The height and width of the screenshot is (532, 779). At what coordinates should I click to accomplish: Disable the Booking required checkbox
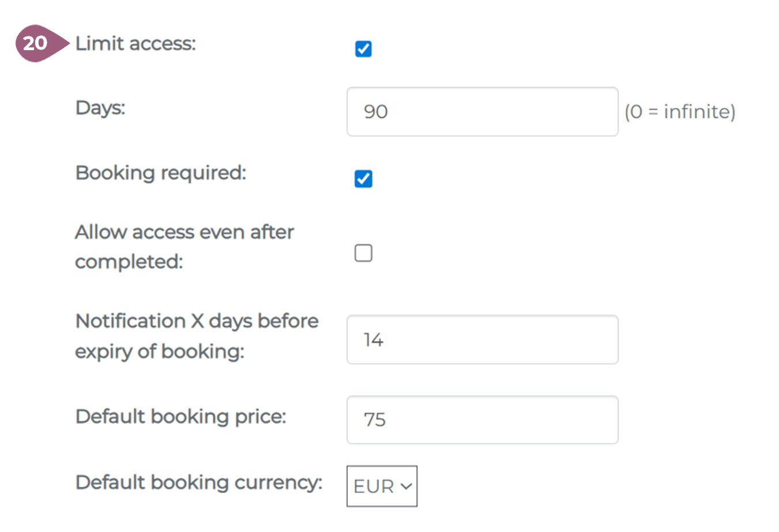[x=363, y=179]
